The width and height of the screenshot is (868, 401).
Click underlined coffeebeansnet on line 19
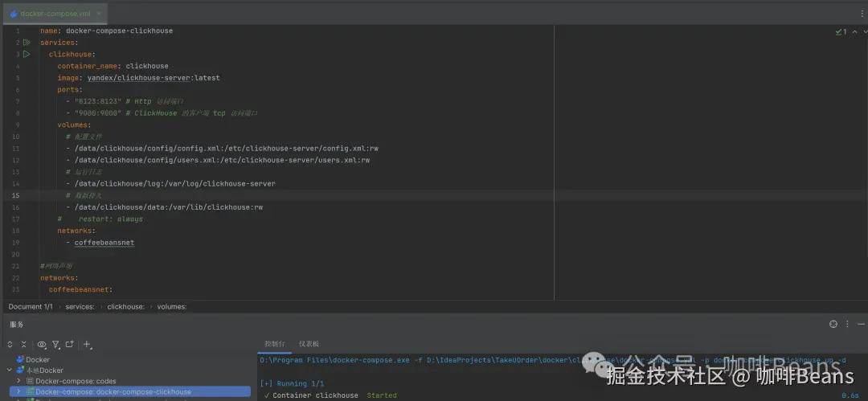[104, 243]
